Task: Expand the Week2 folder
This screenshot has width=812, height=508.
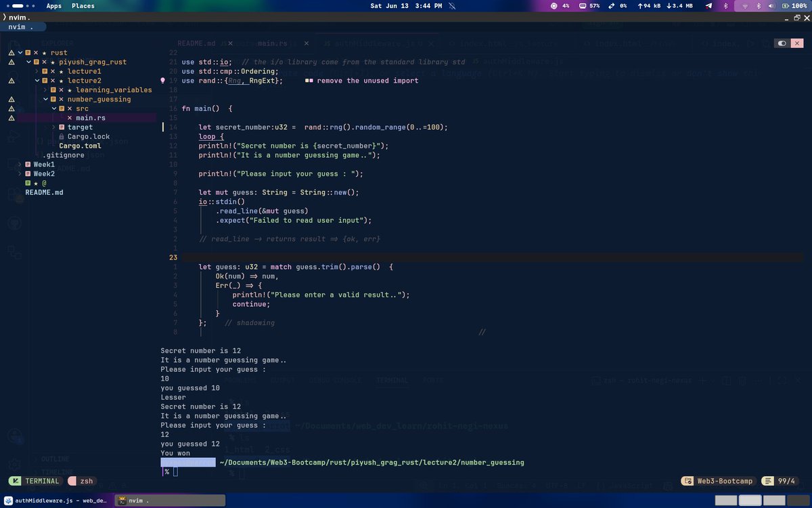Action: pos(20,174)
